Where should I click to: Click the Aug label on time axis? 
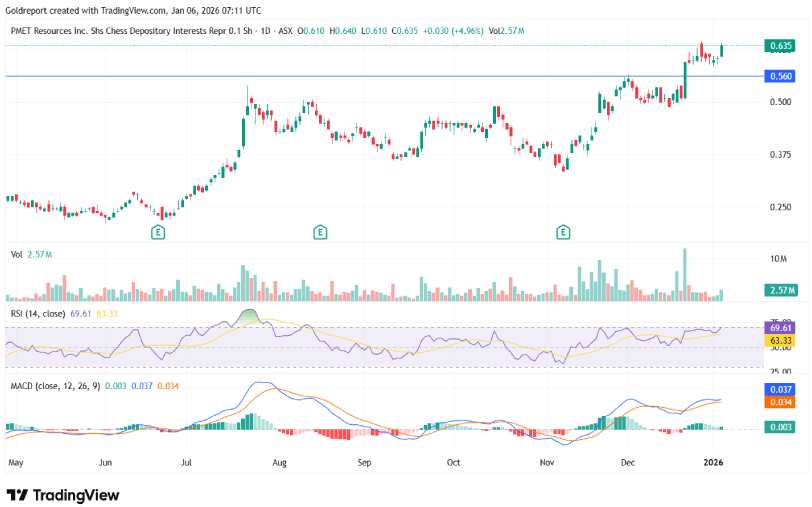point(280,464)
